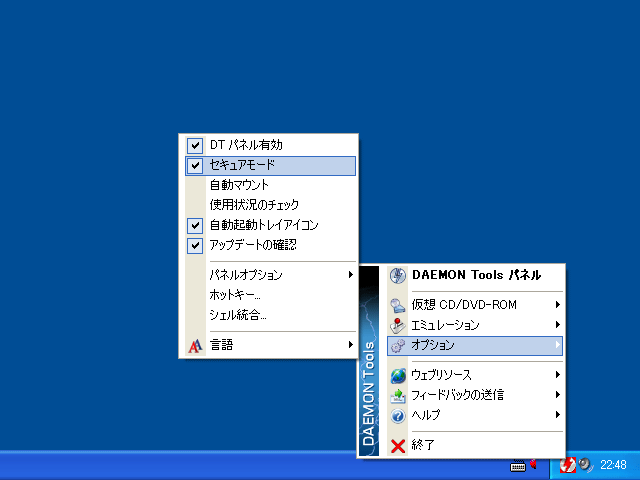
Task: Click the feedback send icon
Action: coord(398,395)
